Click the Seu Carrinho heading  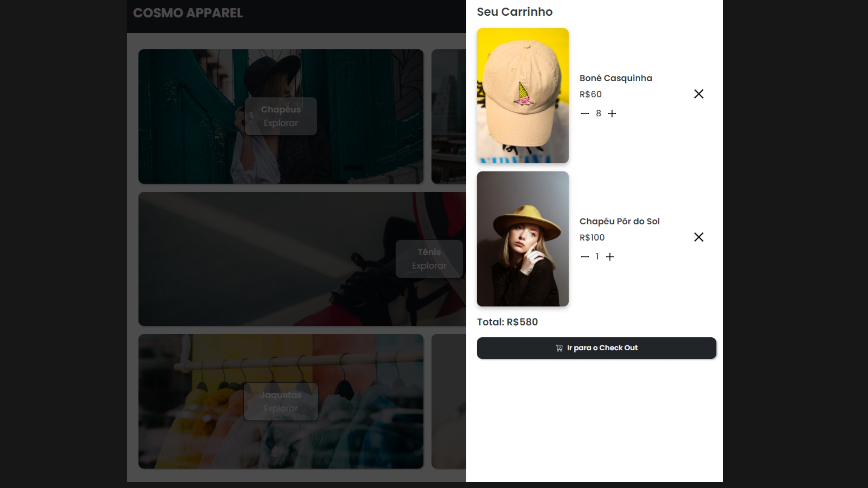click(514, 12)
